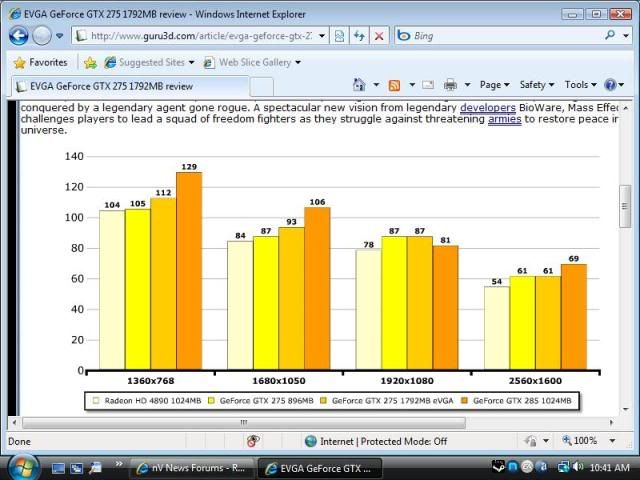Click the Radeon HD 4890 1024MB legend swatch
640x480 pixels.
click(x=96, y=400)
